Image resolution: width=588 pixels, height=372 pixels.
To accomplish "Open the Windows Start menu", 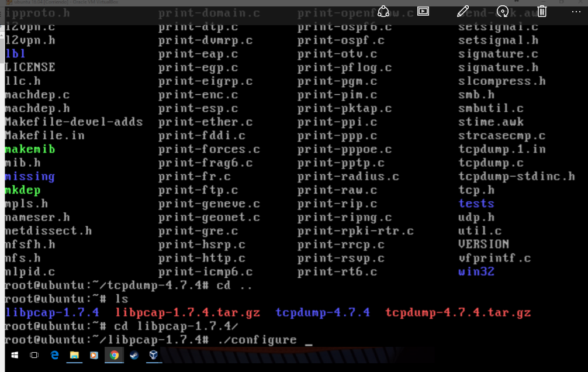I will (14, 354).
